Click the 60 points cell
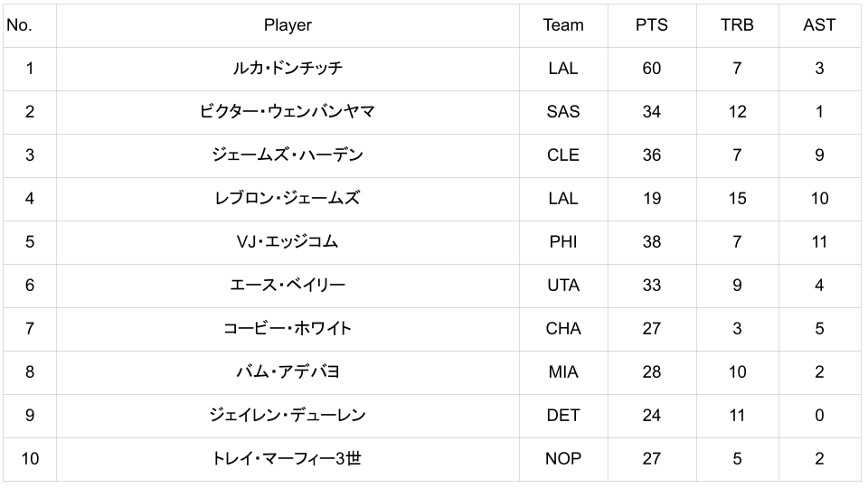Image resolution: width=868 pixels, height=488 pixels. coord(651,69)
